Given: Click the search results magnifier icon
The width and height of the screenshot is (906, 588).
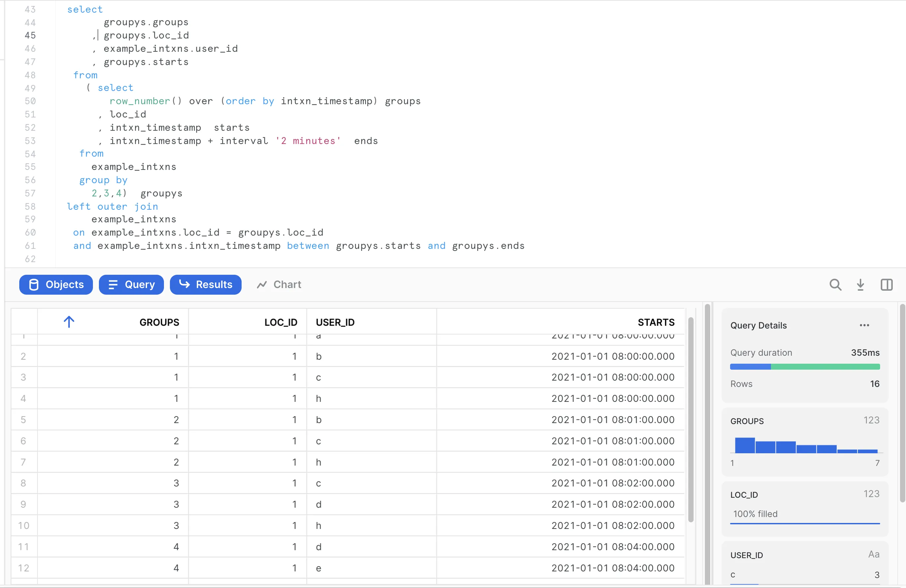Looking at the screenshot, I should point(835,285).
